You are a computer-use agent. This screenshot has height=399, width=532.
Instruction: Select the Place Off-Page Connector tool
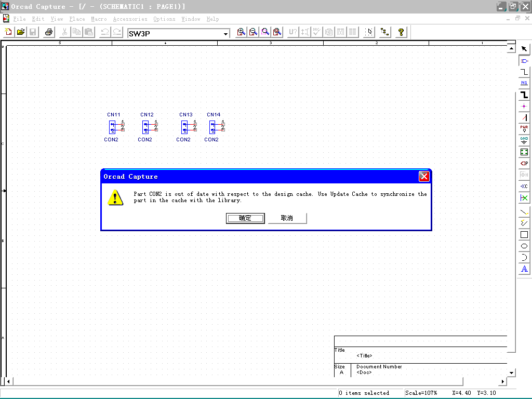[524, 187]
